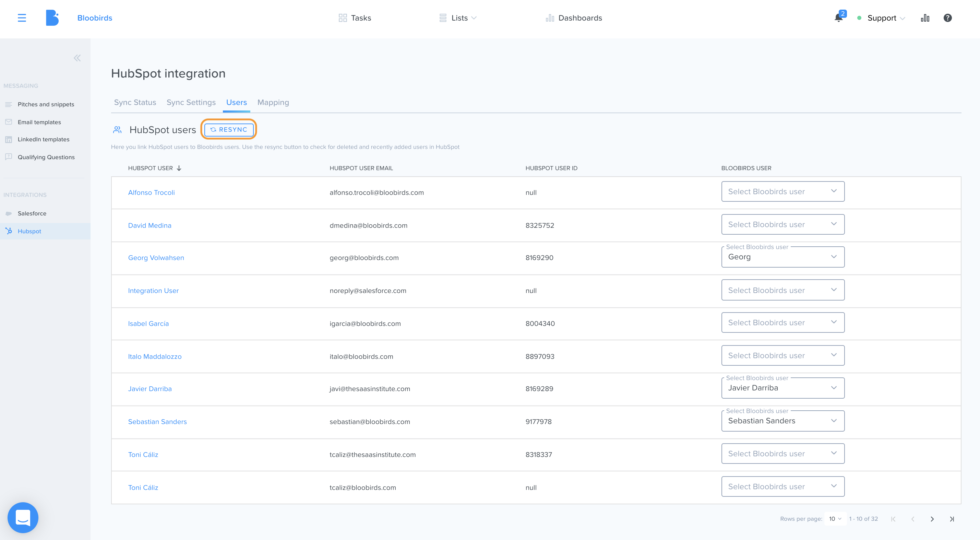980x540 pixels.
Task: Change the Javier Darriba user dropdown
Action: 783,388
